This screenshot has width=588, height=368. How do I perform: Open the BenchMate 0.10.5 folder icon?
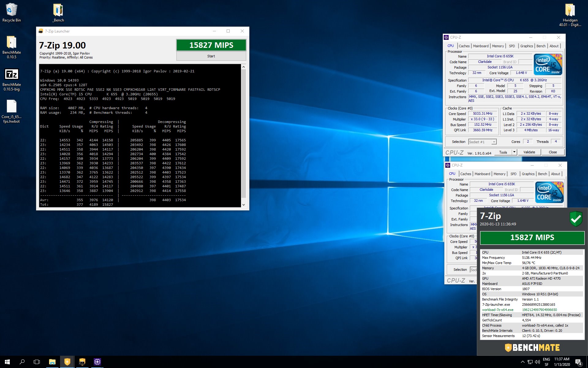(11, 47)
